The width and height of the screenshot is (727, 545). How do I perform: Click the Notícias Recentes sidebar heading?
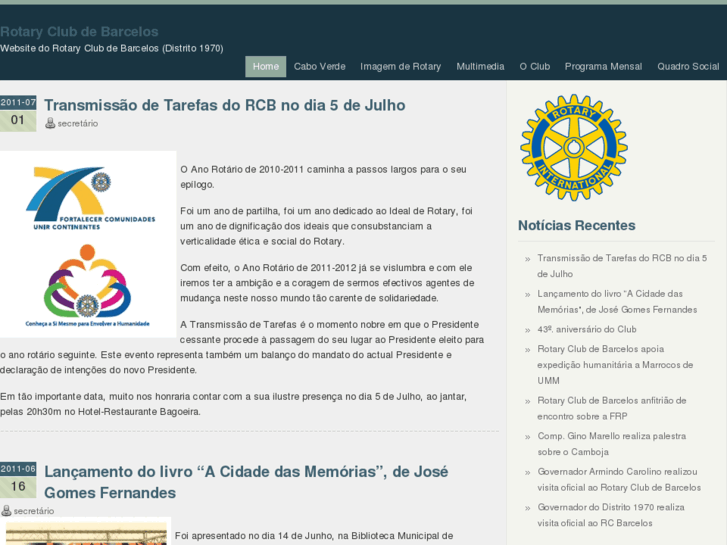coord(576,225)
